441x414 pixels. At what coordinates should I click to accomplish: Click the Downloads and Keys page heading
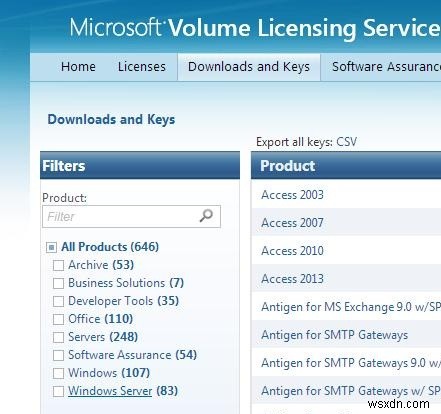click(x=111, y=119)
